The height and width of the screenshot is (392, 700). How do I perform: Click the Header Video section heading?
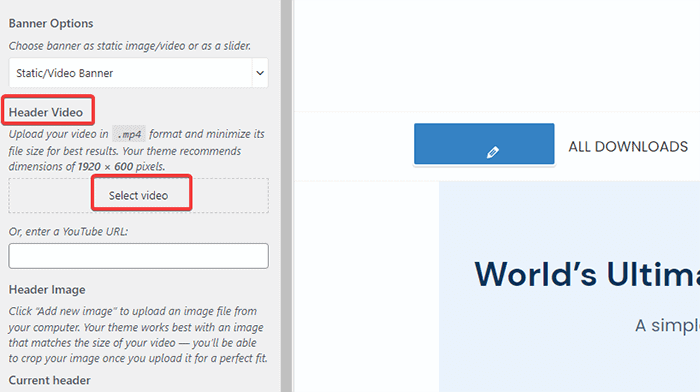(x=46, y=112)
